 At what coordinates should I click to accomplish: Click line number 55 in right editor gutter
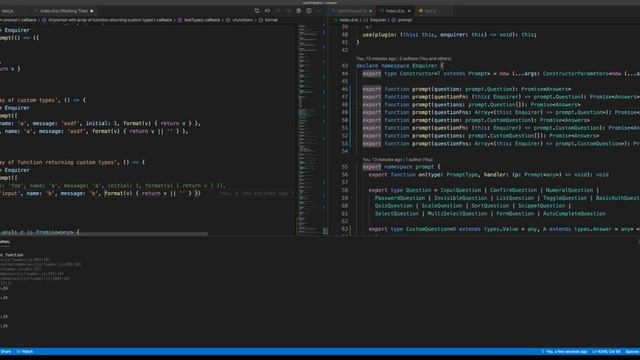(x=345, y=167)
